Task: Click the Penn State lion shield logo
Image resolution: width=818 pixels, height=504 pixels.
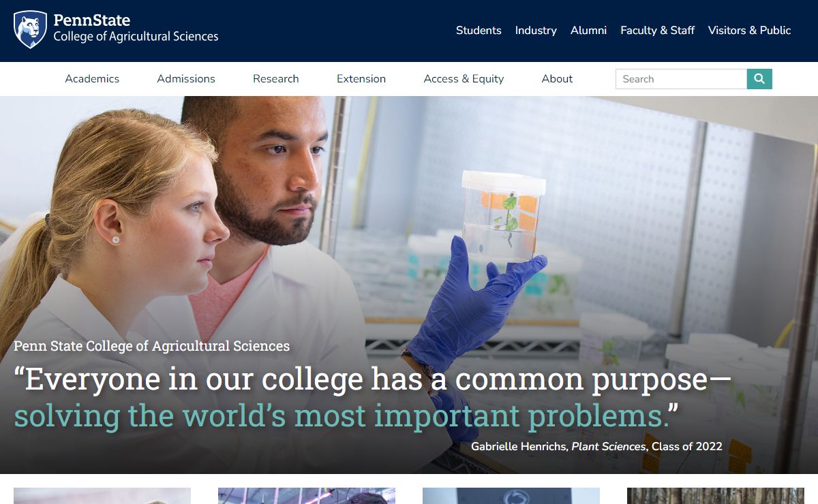Action: 30,30
